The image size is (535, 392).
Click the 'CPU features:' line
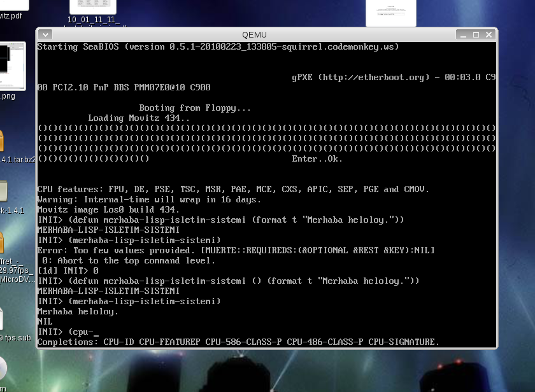(233, 189)
